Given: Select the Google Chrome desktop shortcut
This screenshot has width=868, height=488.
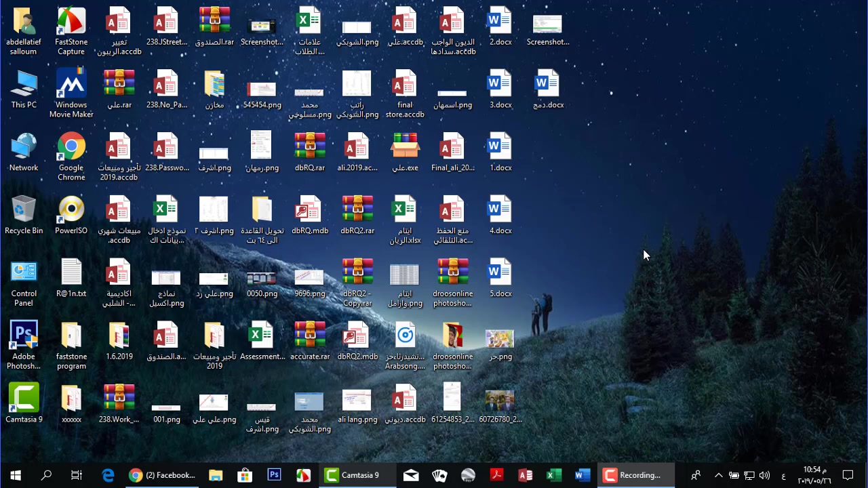Looking at the screenshot, I should pyautogui.click(x=71, y=157).
